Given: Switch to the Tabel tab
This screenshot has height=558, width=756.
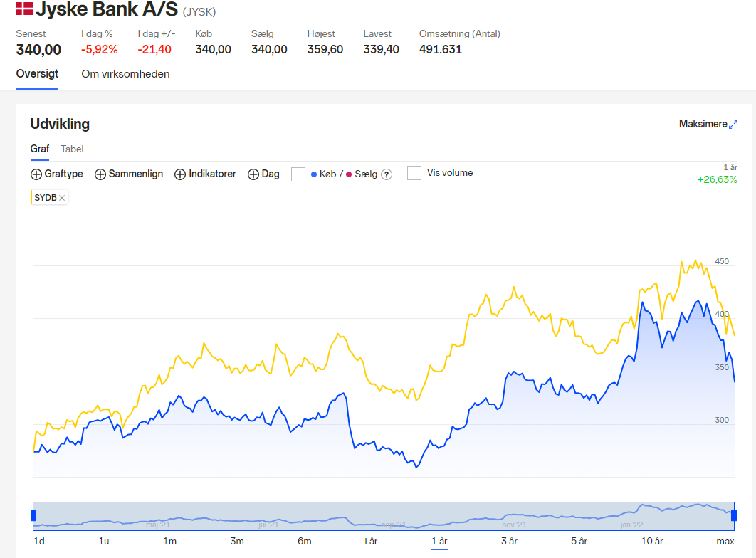Looking at the screenshot, I should coord(72,149).
